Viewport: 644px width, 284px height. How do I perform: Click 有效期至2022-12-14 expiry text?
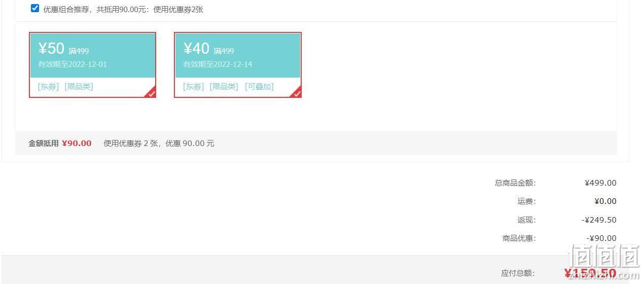pos(218,64)
